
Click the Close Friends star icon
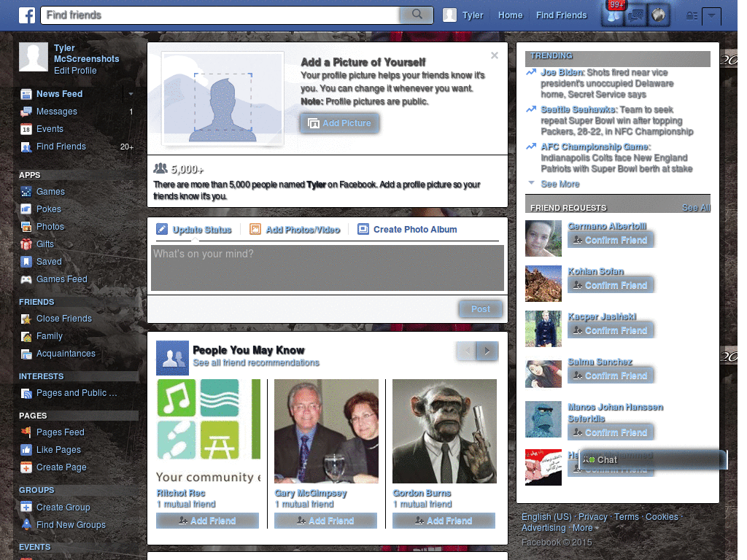click(26, 319)
